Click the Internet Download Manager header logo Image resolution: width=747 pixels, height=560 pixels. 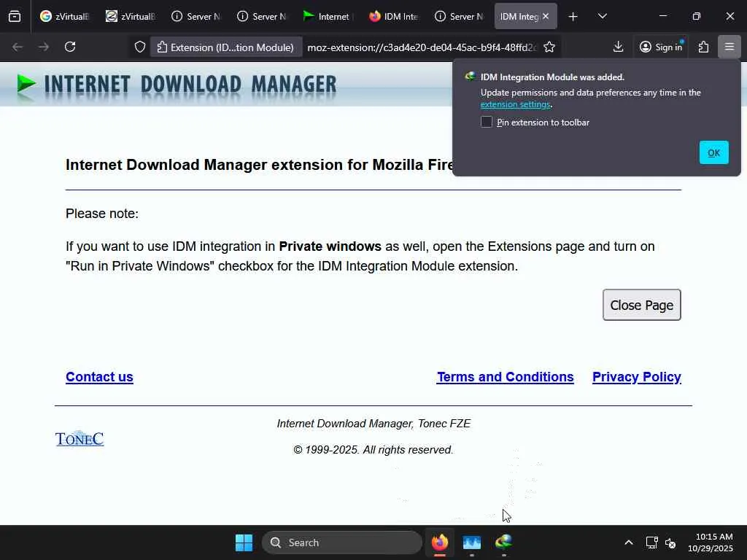coord(177,86)
